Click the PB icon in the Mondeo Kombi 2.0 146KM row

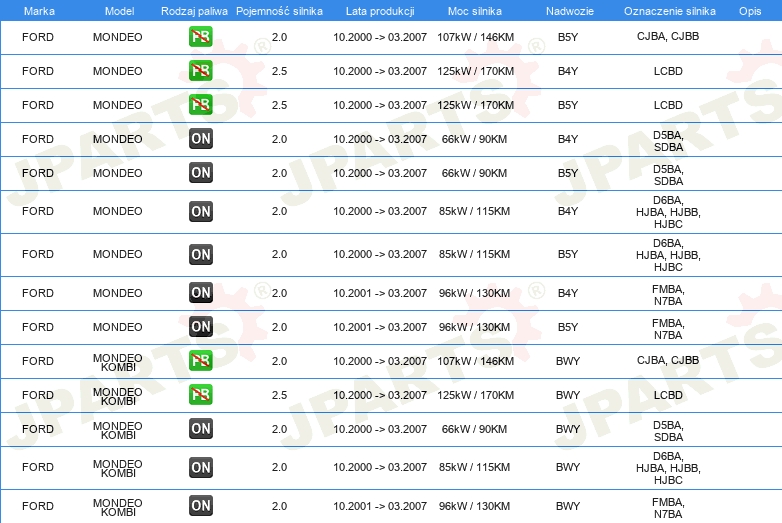point(200,360)
